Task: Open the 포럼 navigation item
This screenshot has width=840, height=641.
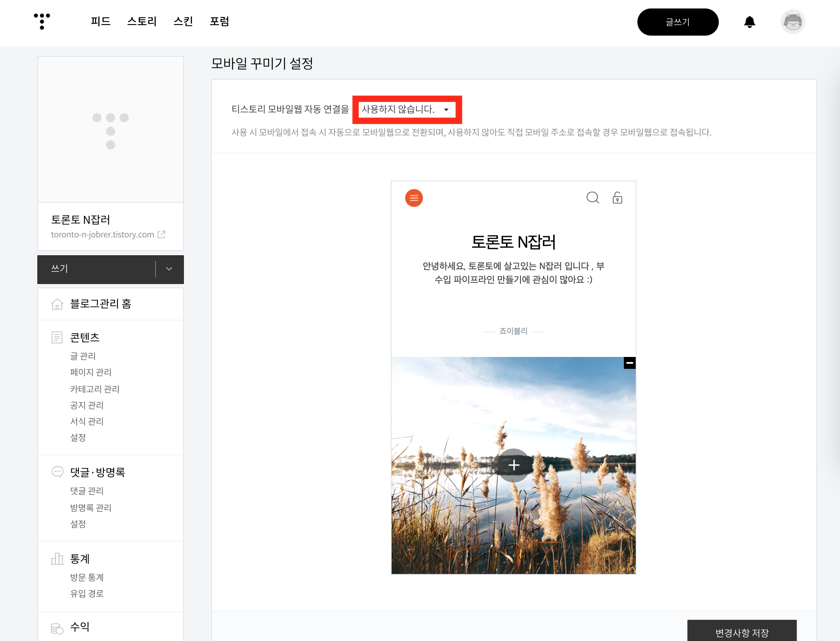Action: pyautogui.click(x=219, y=21)
